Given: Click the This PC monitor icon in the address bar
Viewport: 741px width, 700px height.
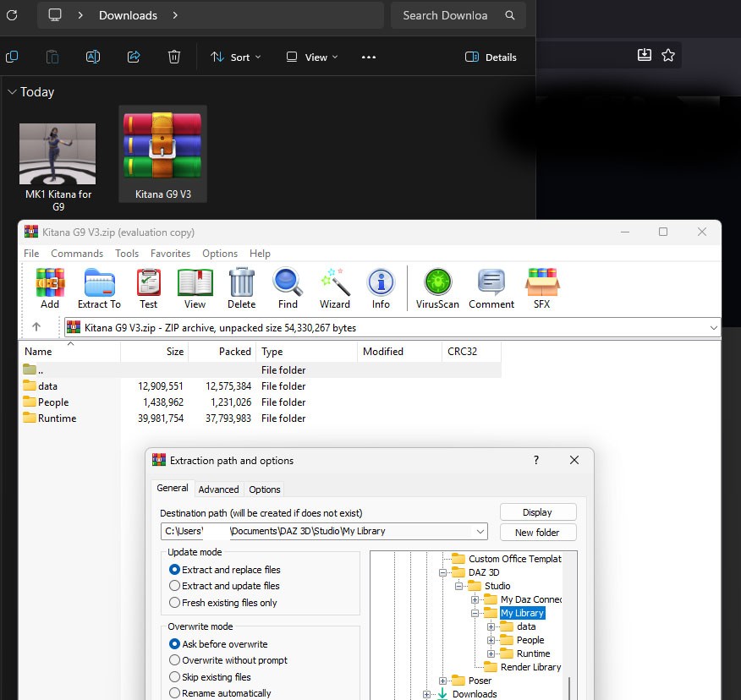Looking at the screenshot, I should pos(55,14).
